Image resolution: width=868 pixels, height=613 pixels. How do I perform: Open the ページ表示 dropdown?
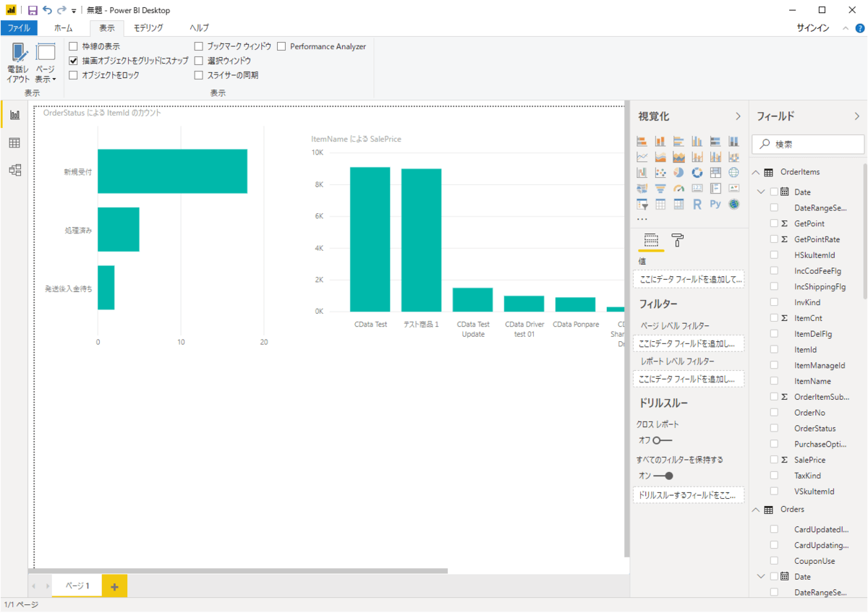click(46, 65)
